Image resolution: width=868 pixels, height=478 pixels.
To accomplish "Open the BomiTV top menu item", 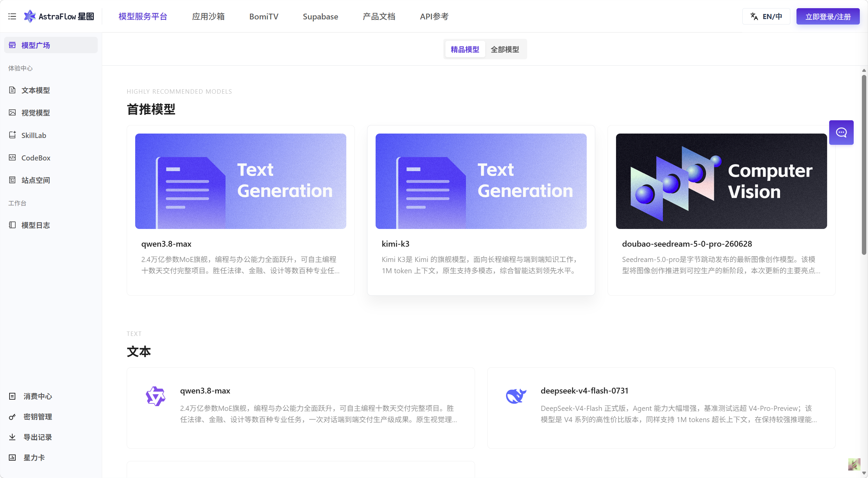I will (x=264, y=16).
